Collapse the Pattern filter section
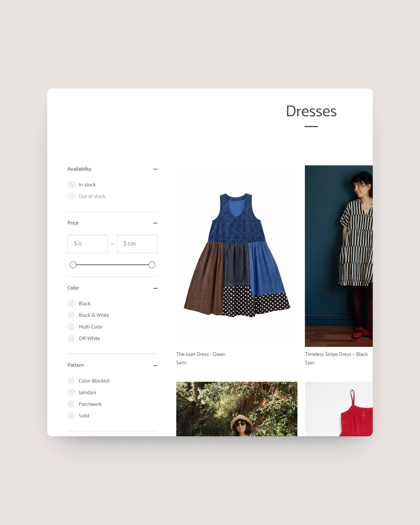The image size is (420, 525). [155, 365]
